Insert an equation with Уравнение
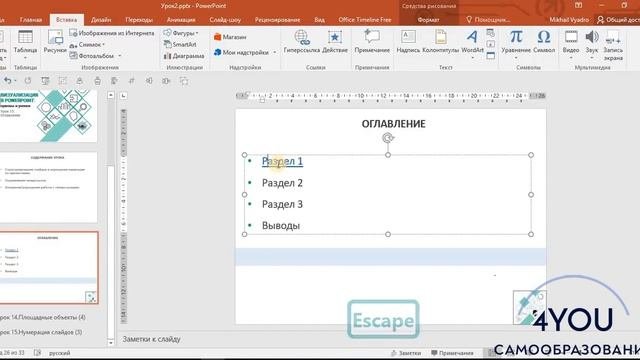Image resolution: width=640 pixels, height=360 pixels. (x=516, y=42)
